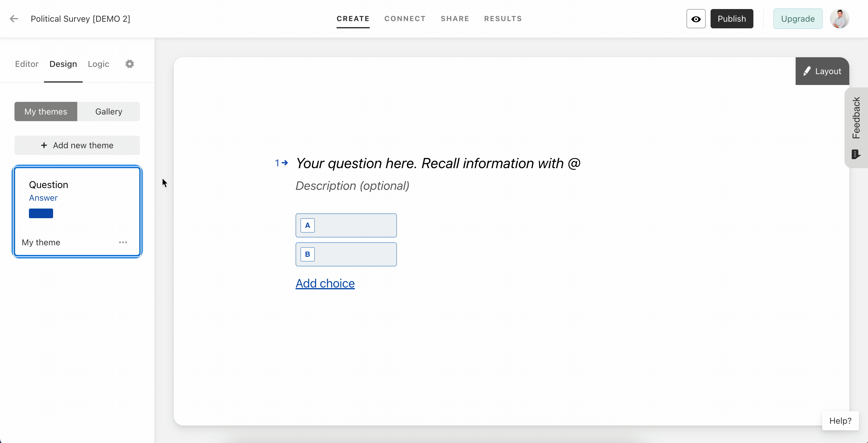The height and width of the screenshot is (443, 868).
Task: Click choice A input box
Action: coord(346,225)
